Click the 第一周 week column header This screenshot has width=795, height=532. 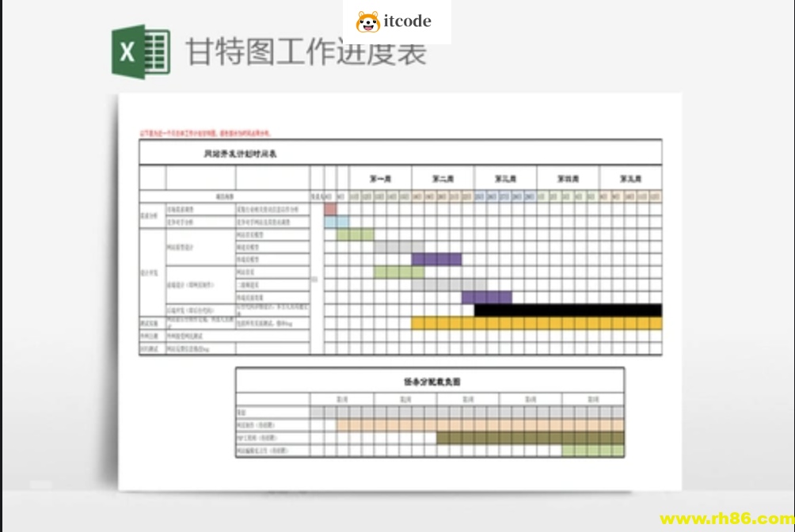point(380,179)
